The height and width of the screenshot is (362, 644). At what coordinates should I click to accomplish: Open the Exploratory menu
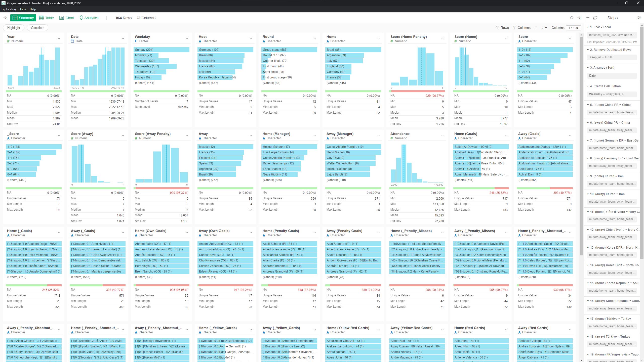9,9
